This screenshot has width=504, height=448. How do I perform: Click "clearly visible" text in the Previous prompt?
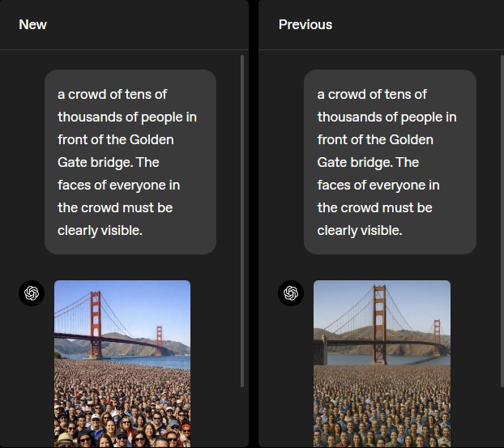tap(358, 230)
